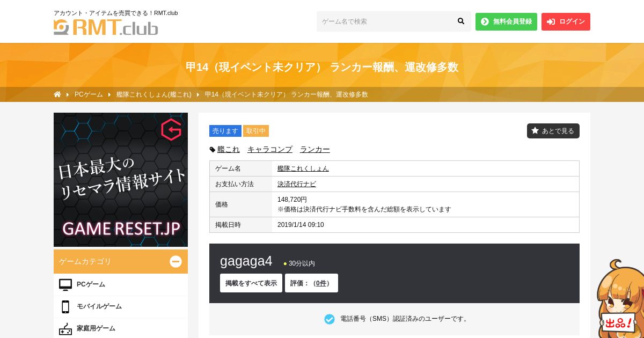Viewport: 644px width, 338px height.
Task: Click the 出品 mascot character
Action: pos(620,298)
